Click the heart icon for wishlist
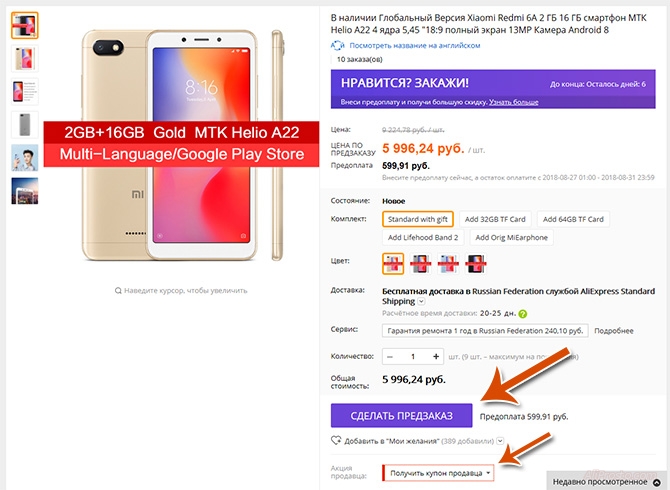The height and width of the screenshot is (490, 670). pos(336,440)
